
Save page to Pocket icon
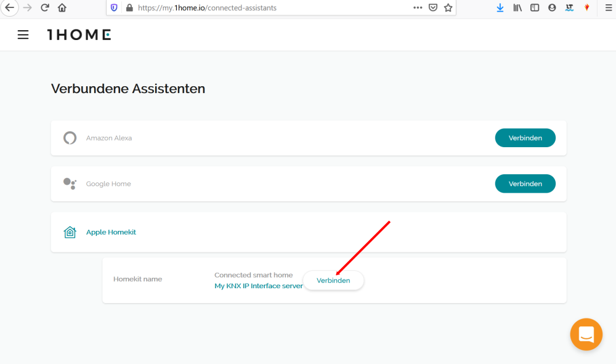[433, 8]
